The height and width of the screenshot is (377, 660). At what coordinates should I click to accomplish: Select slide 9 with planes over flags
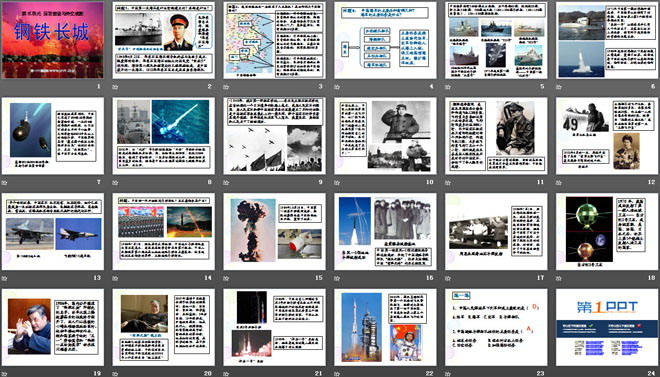coord(274,136)
